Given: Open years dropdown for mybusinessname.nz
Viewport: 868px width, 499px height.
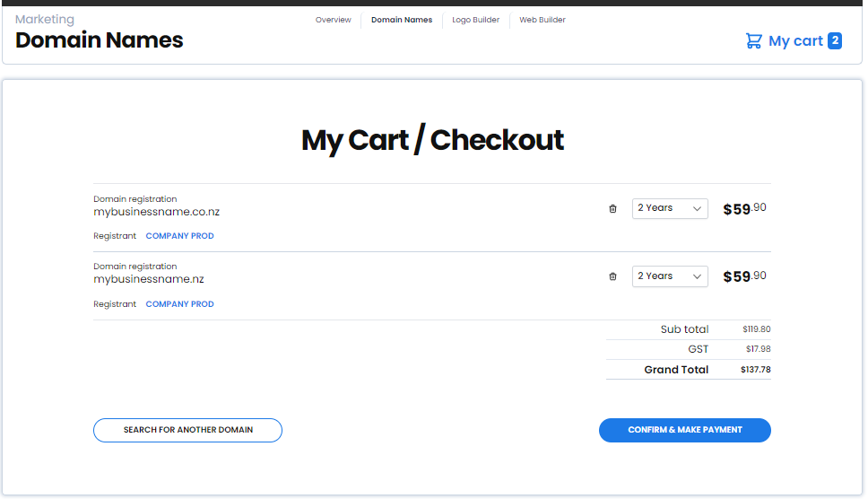Looking at the screenshot, I should click(x=670, y=276).
